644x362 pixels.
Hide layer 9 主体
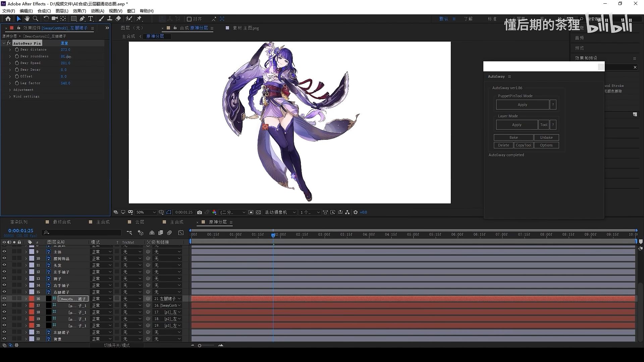pos(4,252)
